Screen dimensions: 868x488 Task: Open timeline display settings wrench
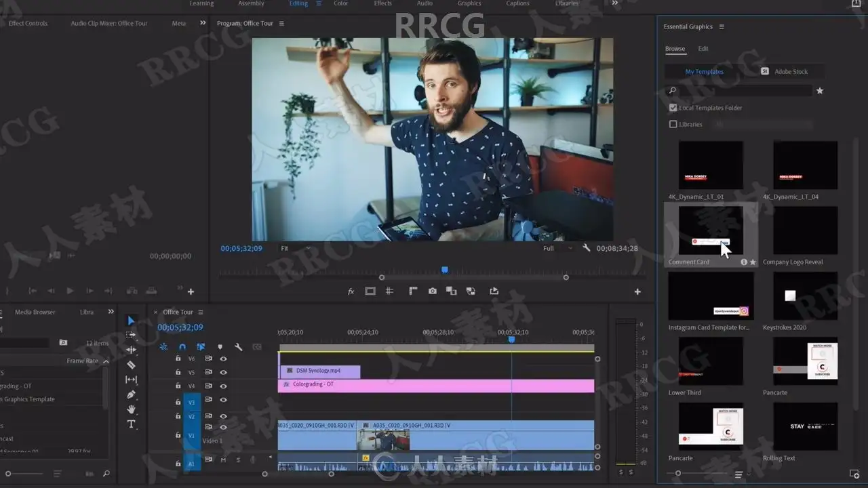(239, 346)
